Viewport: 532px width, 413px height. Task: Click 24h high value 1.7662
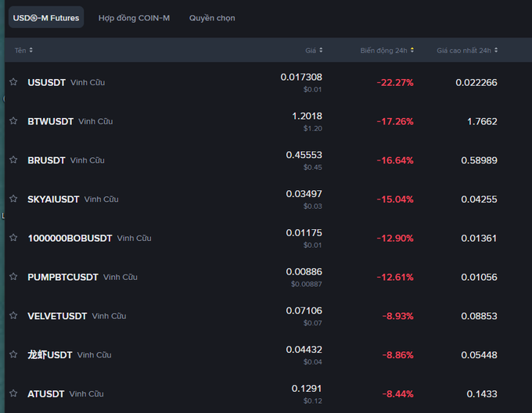click(482, 122)
